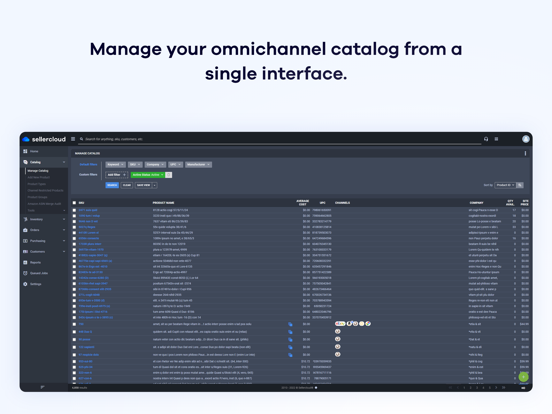Click blue product icon in the eBay row

(290, 324)
